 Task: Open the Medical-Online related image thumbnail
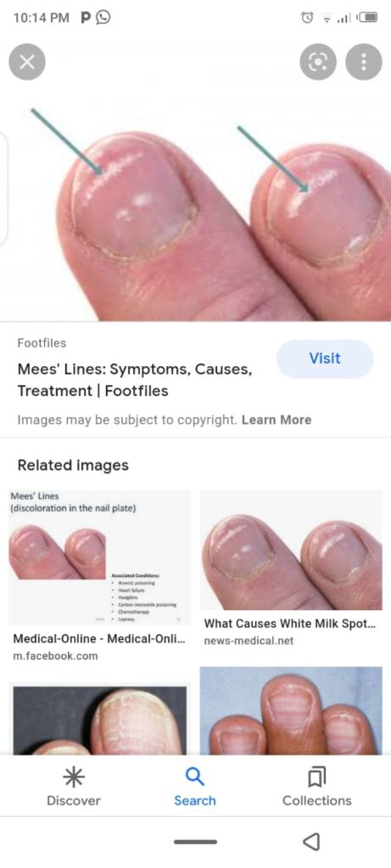(100, 558)
